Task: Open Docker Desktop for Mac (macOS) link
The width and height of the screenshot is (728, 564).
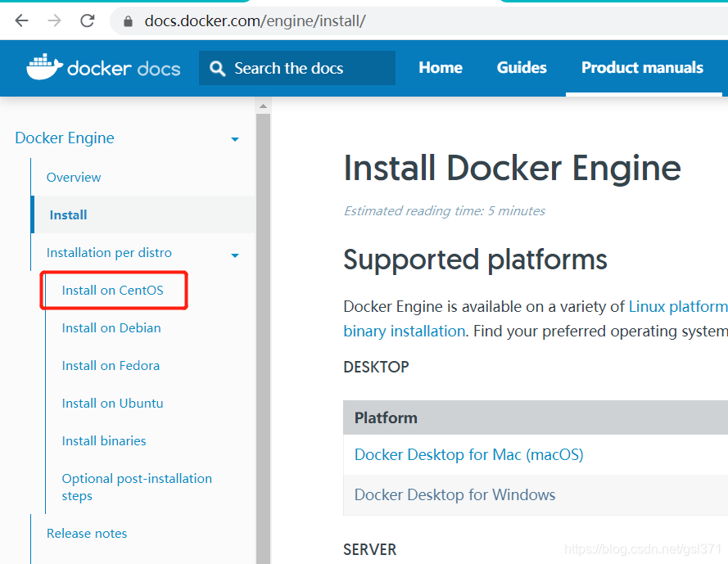Action: (469, 454)
